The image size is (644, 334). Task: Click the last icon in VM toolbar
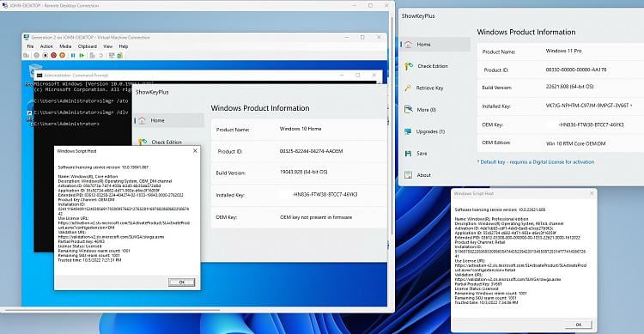120,56
